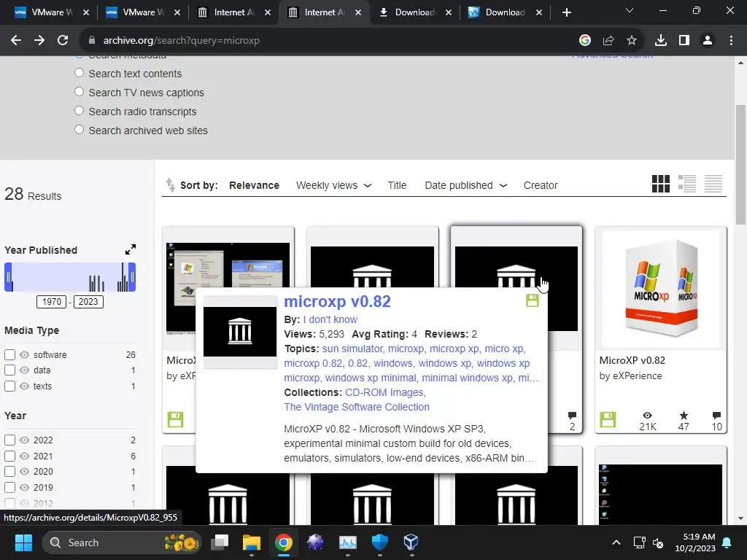Check the data media type filter

tap(9, 370)
